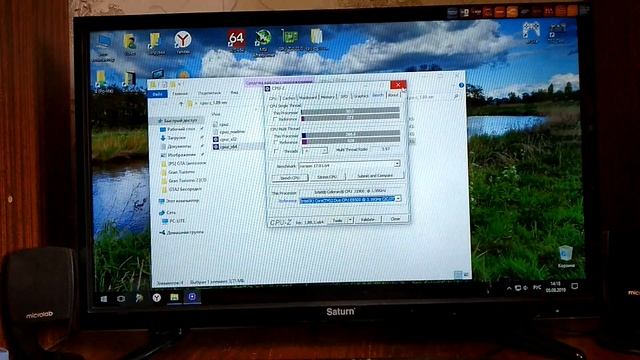Open the AIDA64 desktop shortcut
The height and width of the screenshot is (360, 640).
point(236,41)
